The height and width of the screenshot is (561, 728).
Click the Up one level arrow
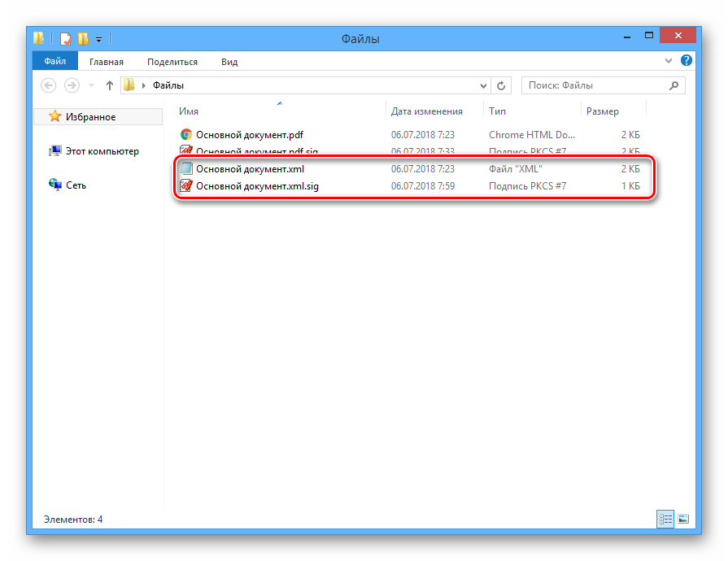click(110, 85)
